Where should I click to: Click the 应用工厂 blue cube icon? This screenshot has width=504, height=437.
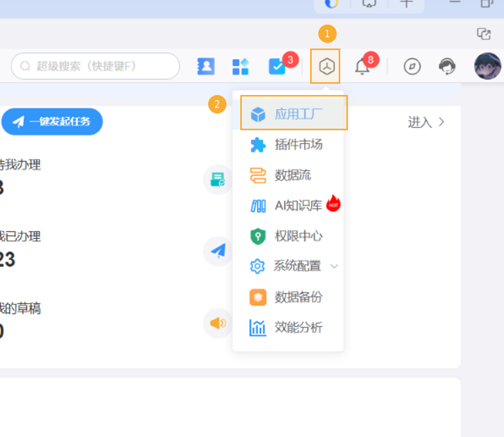pyautogui.click(x=258, y=114)
